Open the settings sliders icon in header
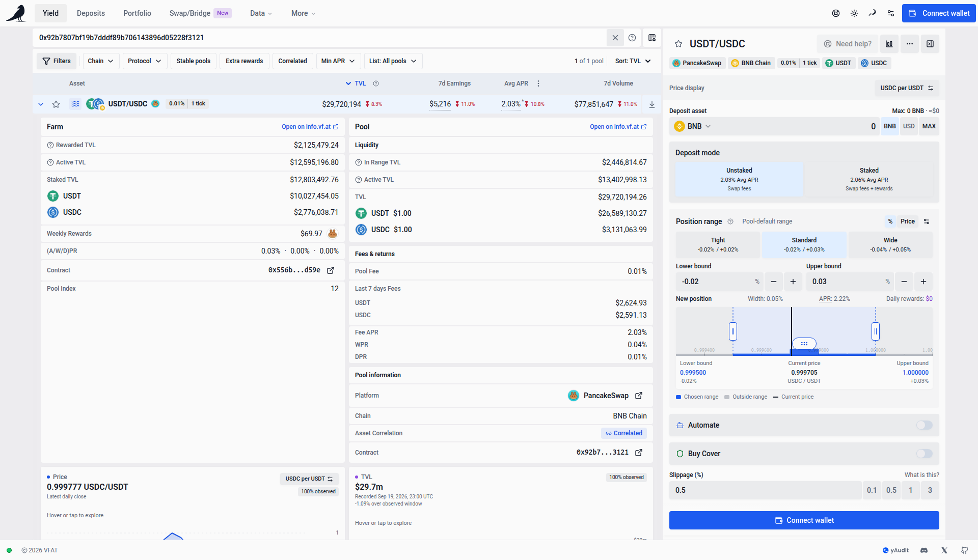 click(891, 13)
